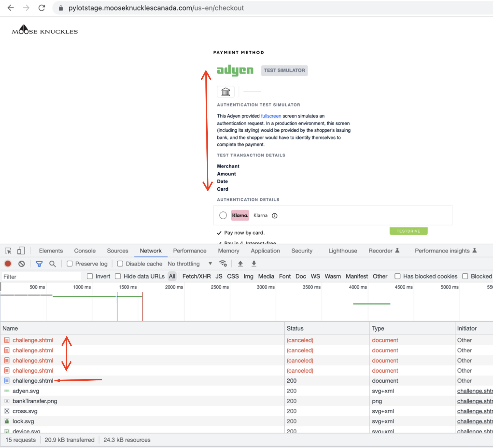The height and width of the screenshot is (448, 493).
Task: Click the green TESTDRIVE button
Action: click(408, 231)
